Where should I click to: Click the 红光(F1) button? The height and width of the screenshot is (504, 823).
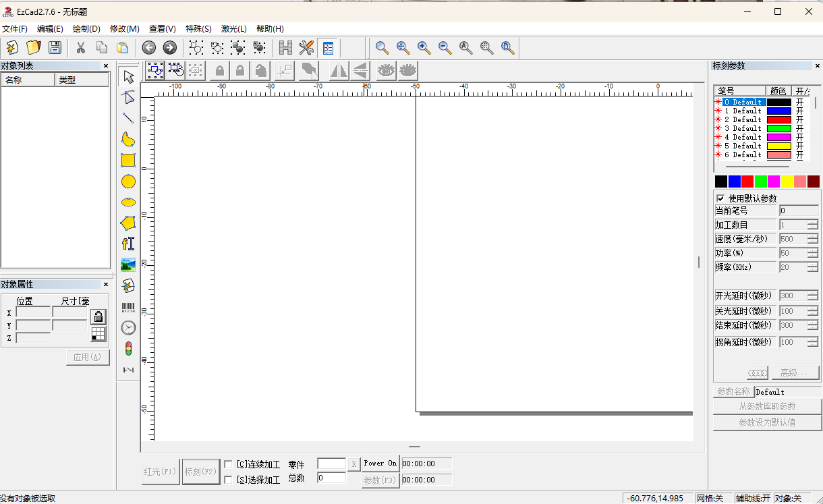160,471
